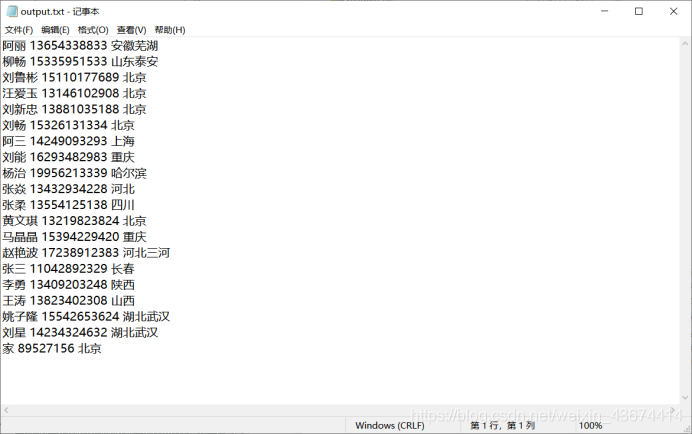The width and height of the screenshot is (692, 434).
Task: Click the line 刘能 16293482983 重庆
Action: point(68,157)
